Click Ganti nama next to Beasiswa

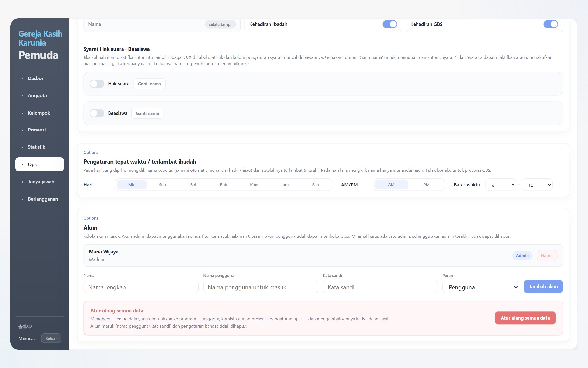click(x=147, y=113)
